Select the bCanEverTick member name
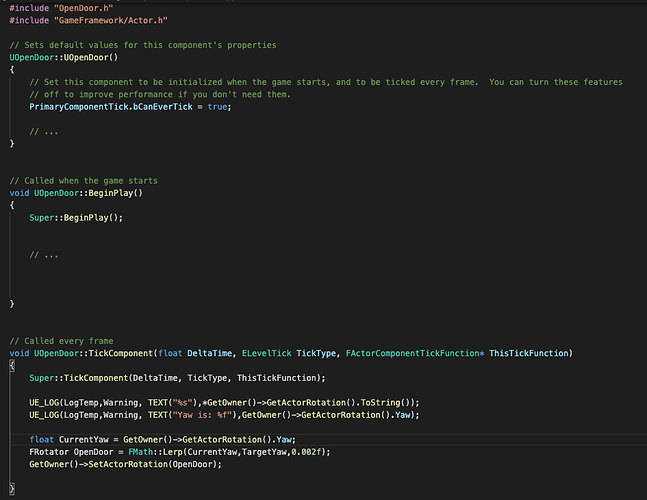The width and height of the screenshot is (647, 500). (163, 107)
